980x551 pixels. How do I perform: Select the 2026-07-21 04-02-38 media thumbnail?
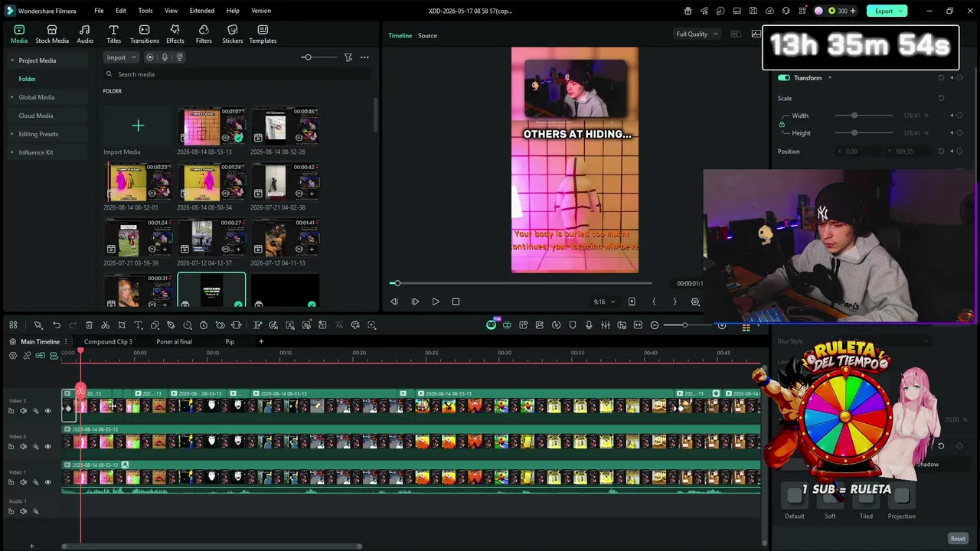[x=285, y=183]
